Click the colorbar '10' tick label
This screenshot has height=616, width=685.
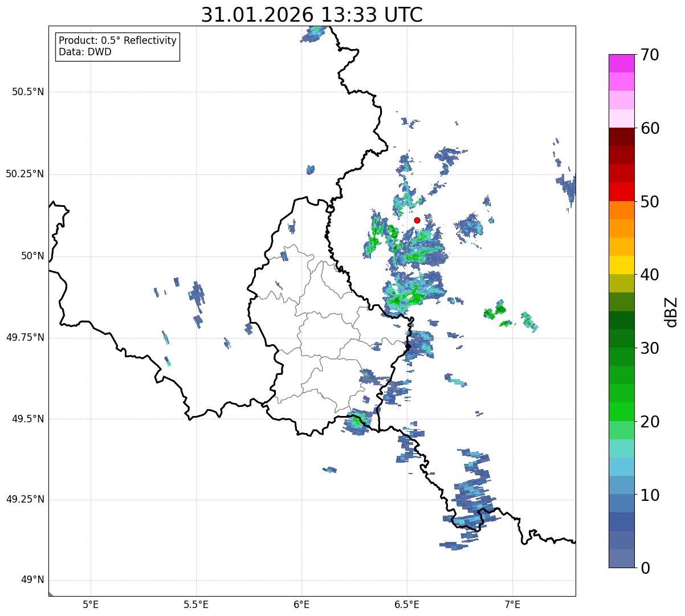(x=650, y=495)
